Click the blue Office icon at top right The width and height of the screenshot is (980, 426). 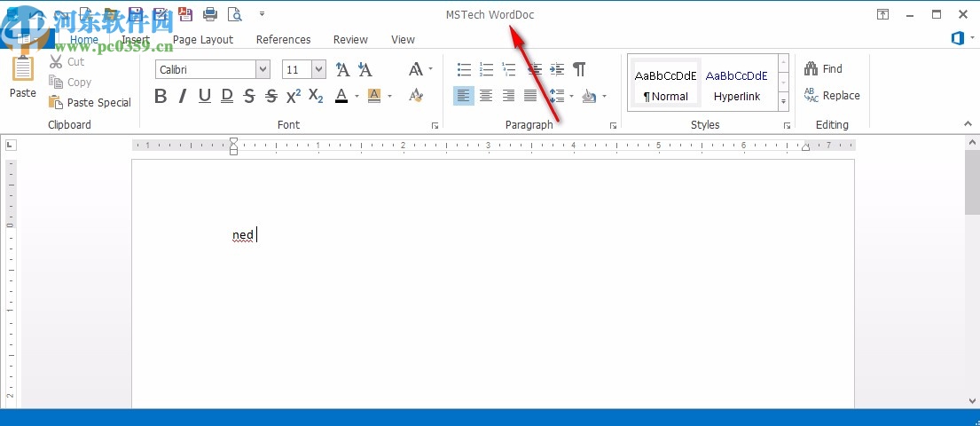point(958,38)
